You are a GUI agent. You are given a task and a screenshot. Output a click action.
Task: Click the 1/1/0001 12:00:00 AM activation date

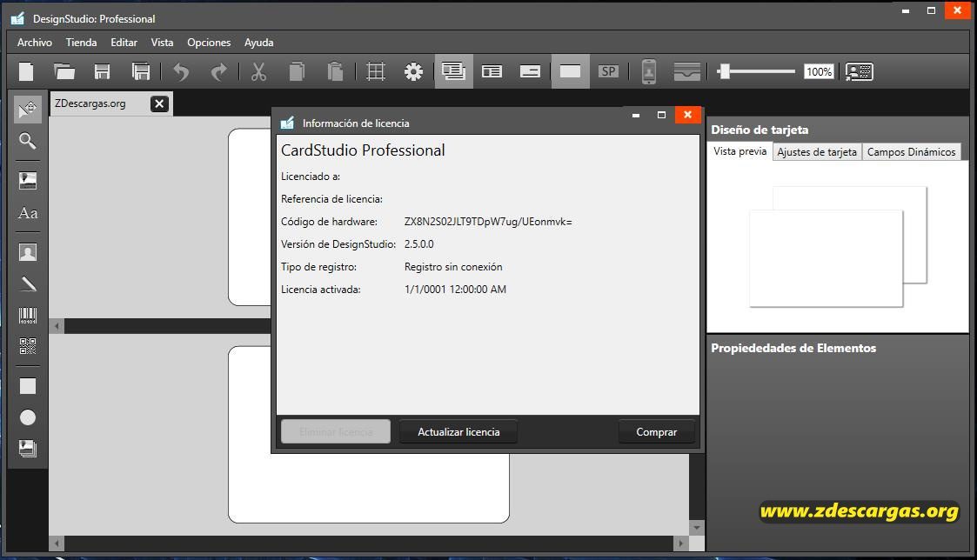point(455,289)
